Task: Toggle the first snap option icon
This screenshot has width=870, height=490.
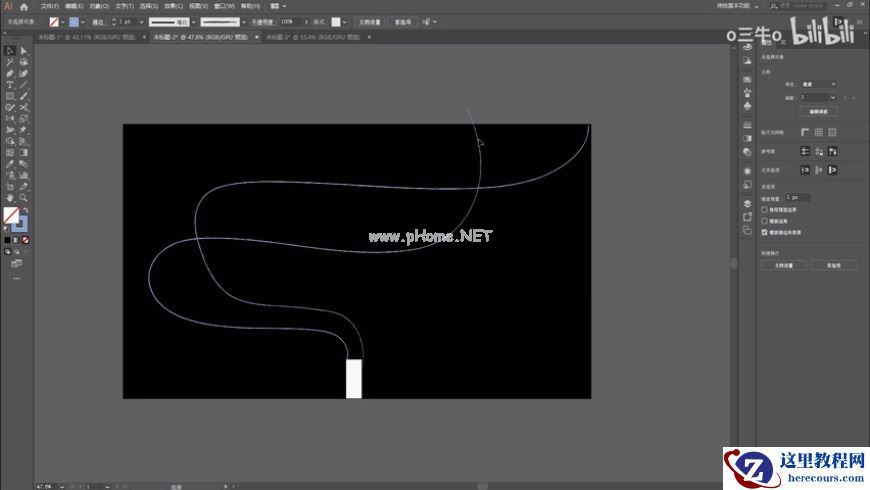Action: (x=805, y=170)
